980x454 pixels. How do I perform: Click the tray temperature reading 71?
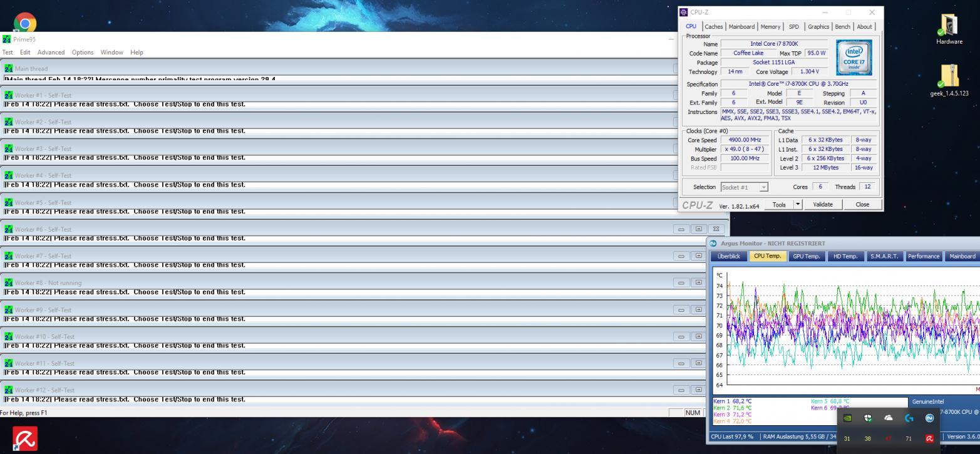pyautogui.click(x=909, y=438)
